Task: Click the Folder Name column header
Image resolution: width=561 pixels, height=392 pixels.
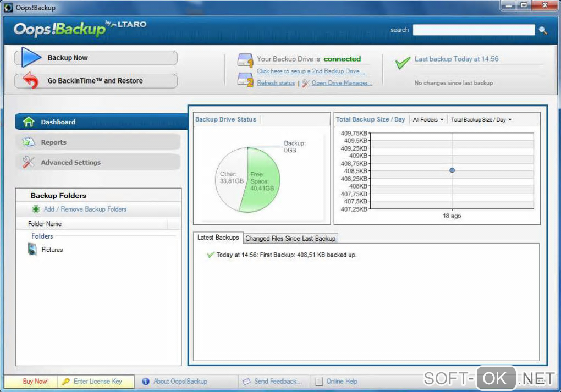Action: pyautogui.click(x=92, y=224)
